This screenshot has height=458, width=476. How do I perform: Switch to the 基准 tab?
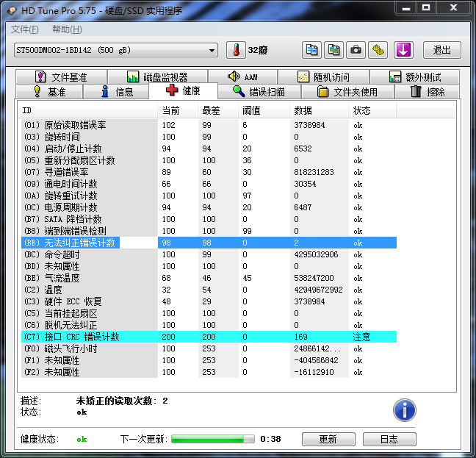point(49,91)
